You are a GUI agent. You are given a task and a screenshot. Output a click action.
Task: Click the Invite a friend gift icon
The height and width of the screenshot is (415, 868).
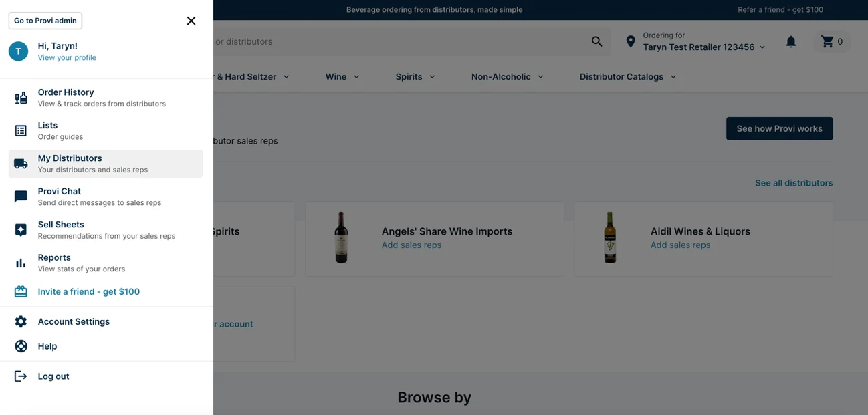(x=21, y=291)
